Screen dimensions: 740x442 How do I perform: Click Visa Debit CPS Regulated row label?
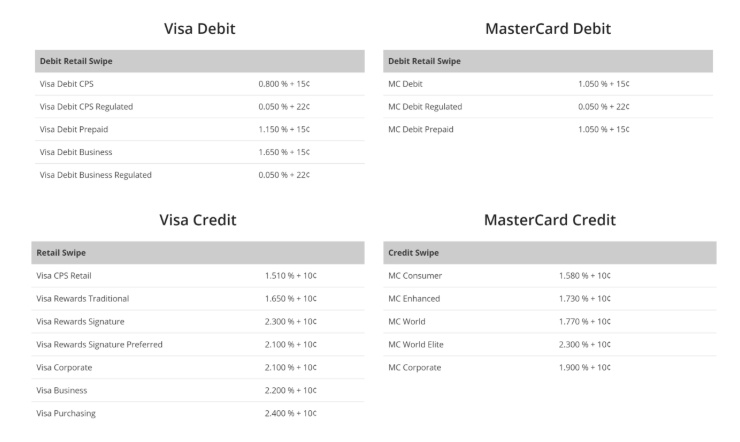pyautogui.click(x=86, y=106)
